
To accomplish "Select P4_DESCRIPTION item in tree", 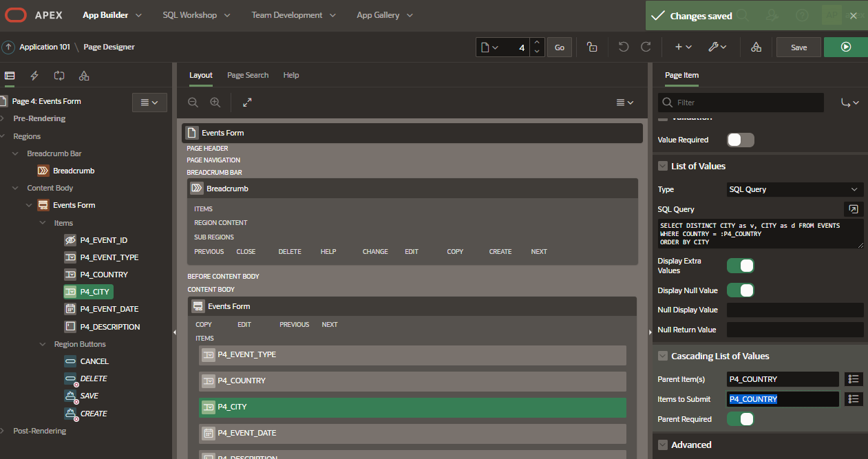I will [102, 327].
